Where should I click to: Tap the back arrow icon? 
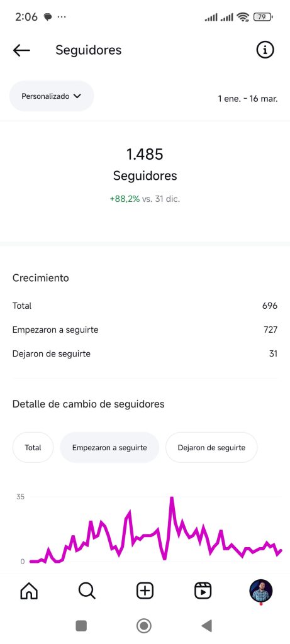click(x=21, y=50)
